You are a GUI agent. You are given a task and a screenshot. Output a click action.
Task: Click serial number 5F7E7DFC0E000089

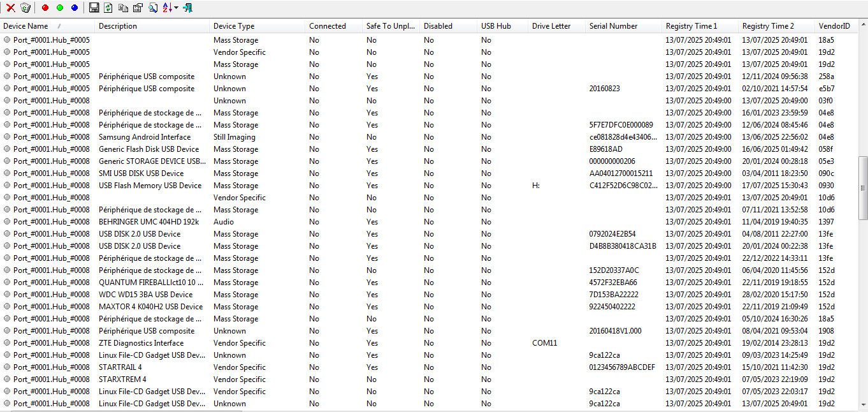click(x=621, y=125)
